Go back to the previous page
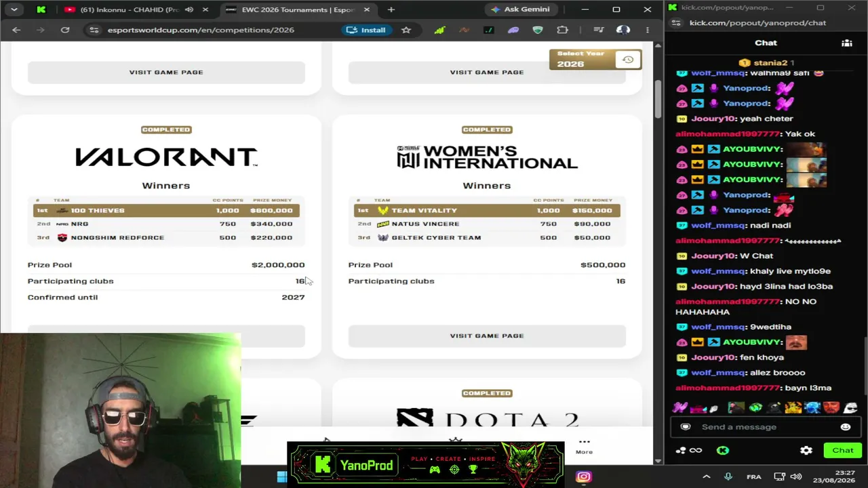The height and width of the screenshot is (488, 868). click(x=16, y=30)
